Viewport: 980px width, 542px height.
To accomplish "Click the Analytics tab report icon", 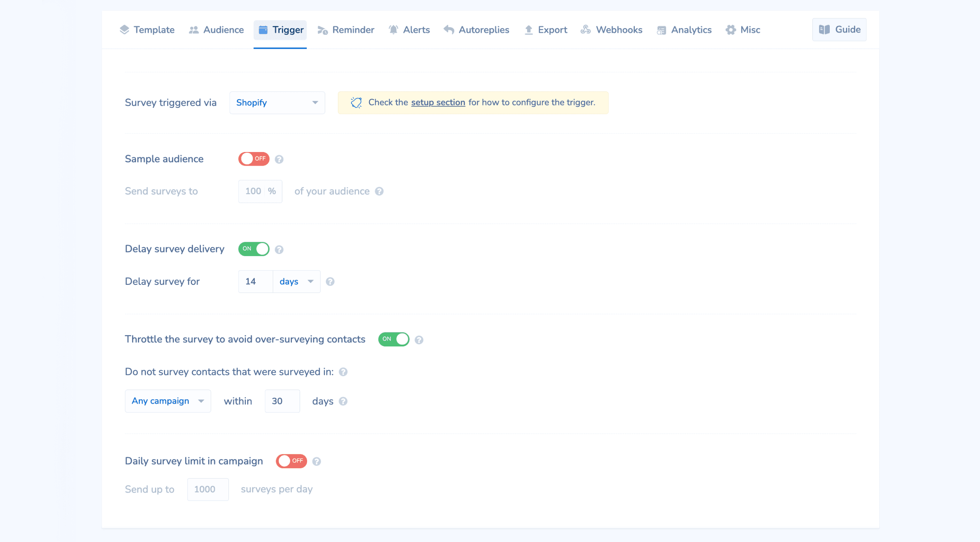I will tap(661, 30).
